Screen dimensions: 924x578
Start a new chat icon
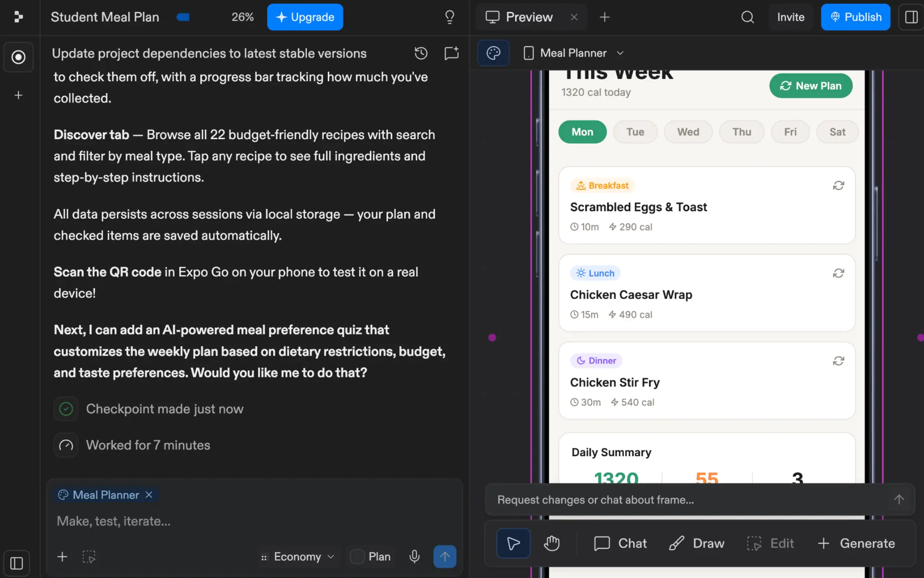click(x=451, y=53)
